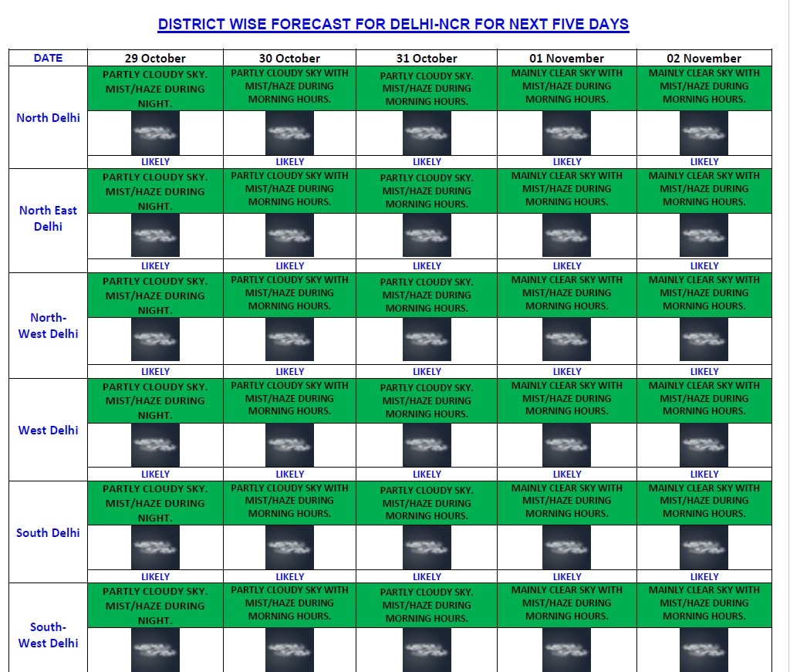Select North East Delhi weather icon for 30 October
The width and height of the screenshot is (790, 672).
(x=289, y=235)
